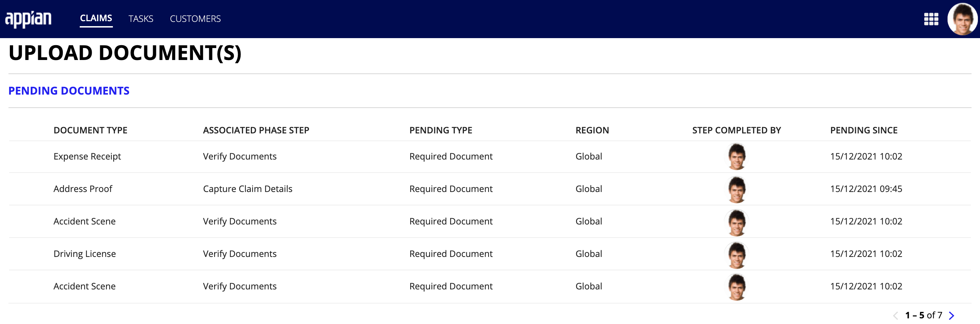Click the avatar for the Driving License row
The width and height of the screenshot is (980, 324).
(x=737, y=253)
